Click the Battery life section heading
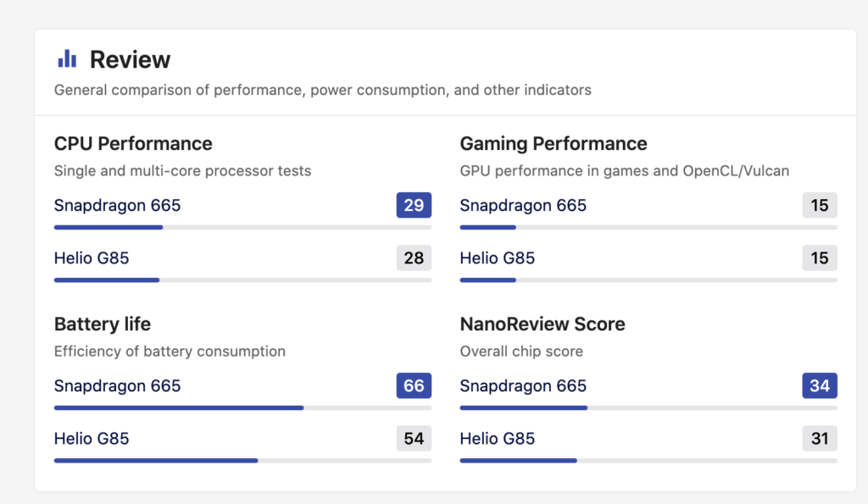 103,324
